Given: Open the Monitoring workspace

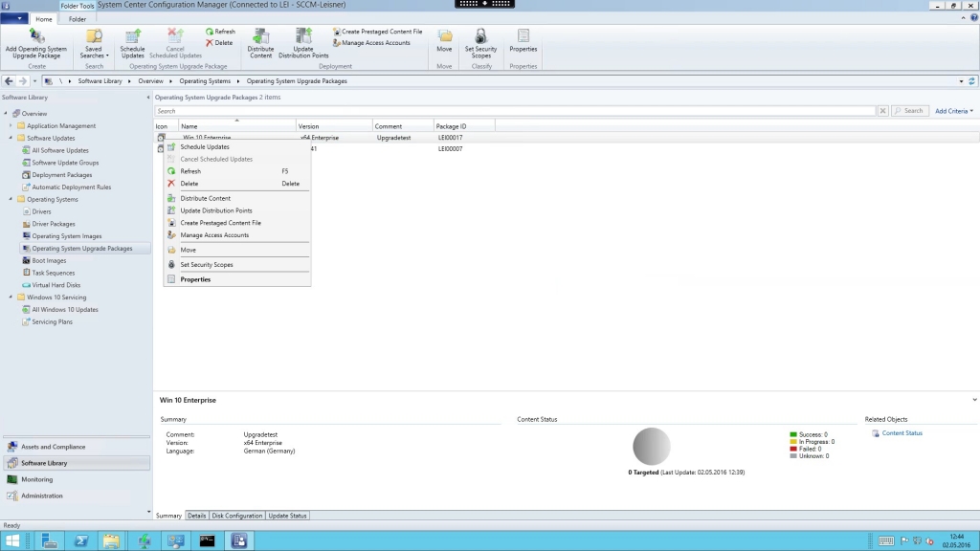Looking at the screenshot, I should coord(77,479).
